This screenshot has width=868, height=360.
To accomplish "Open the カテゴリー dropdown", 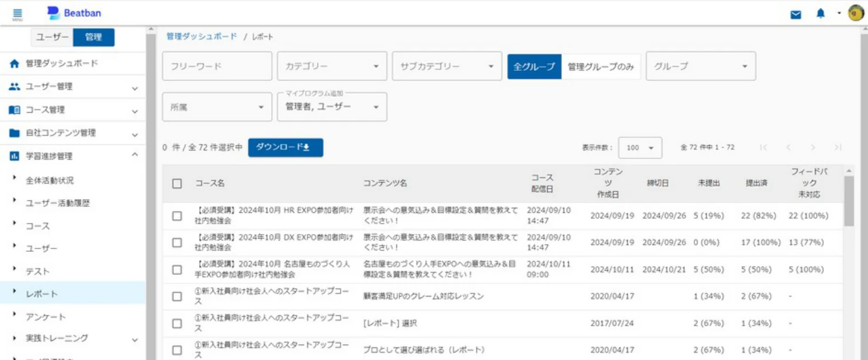I will pos(332,66).
